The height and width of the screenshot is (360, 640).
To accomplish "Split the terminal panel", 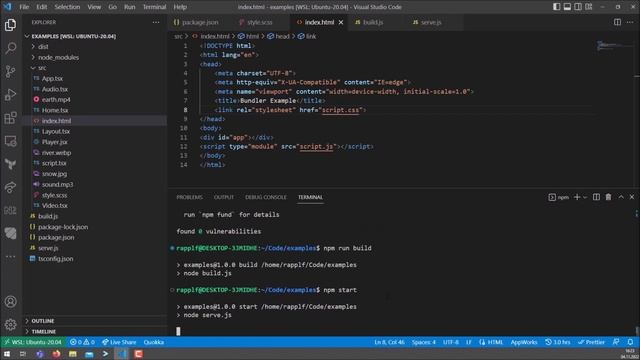I will pos(596,197).
